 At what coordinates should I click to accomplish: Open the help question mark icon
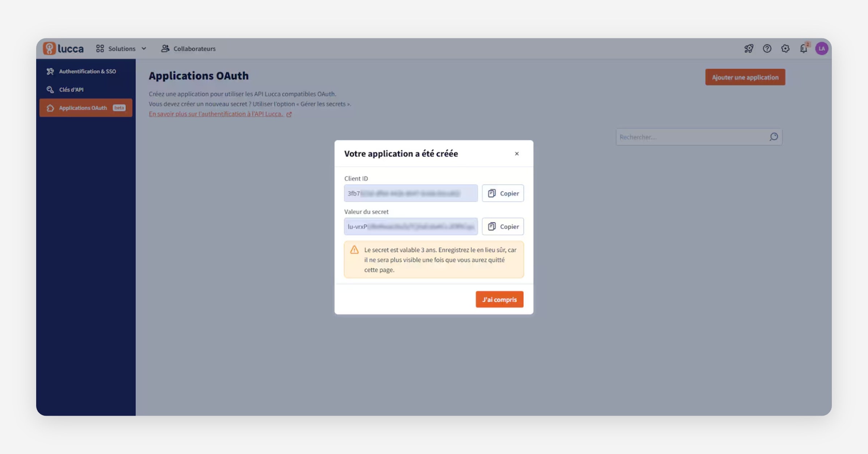(767, 49)
